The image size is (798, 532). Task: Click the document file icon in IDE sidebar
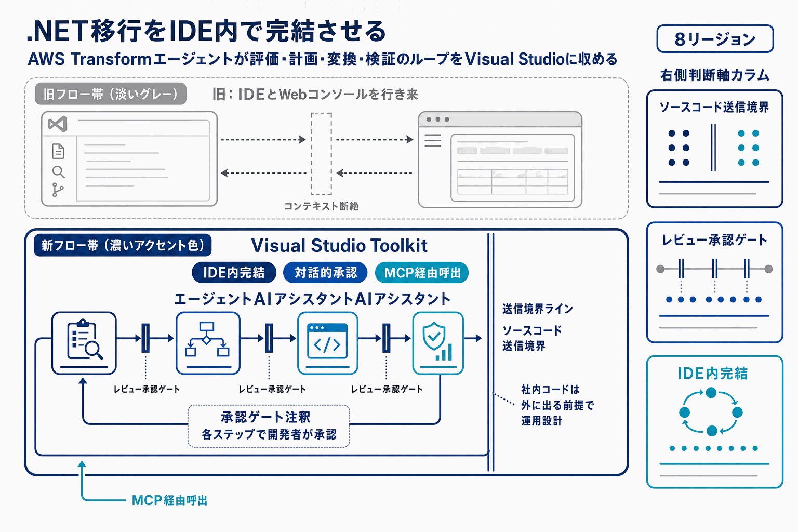pos(58,151)
